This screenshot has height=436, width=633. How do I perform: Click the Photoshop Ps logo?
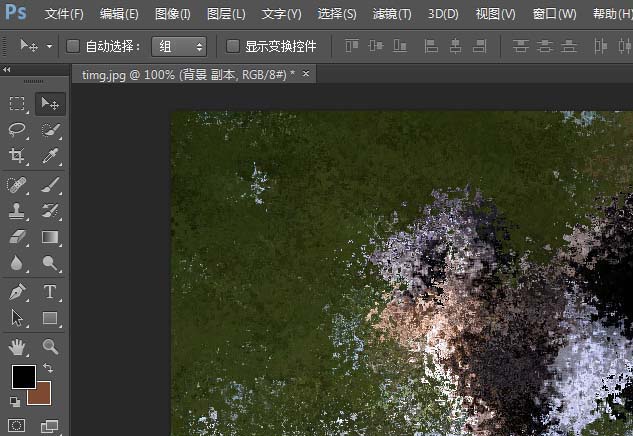pyautogui.click(x=16, y=12)
